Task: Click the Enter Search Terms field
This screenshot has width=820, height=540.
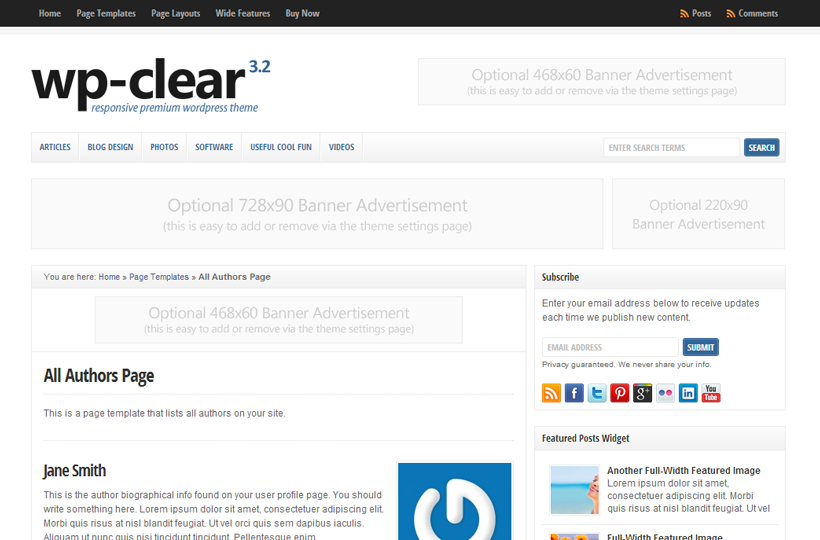Action: [x=671, y=147]
